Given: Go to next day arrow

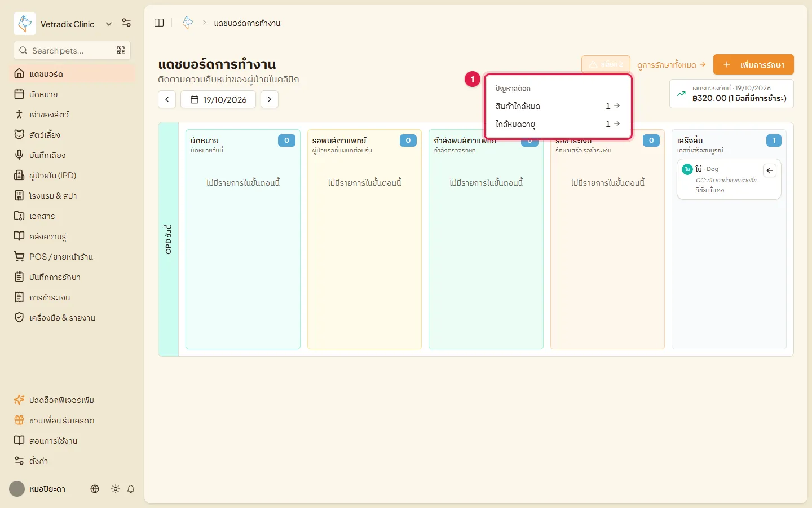Looking at the screenshot, I should click(x=270, y=99).
